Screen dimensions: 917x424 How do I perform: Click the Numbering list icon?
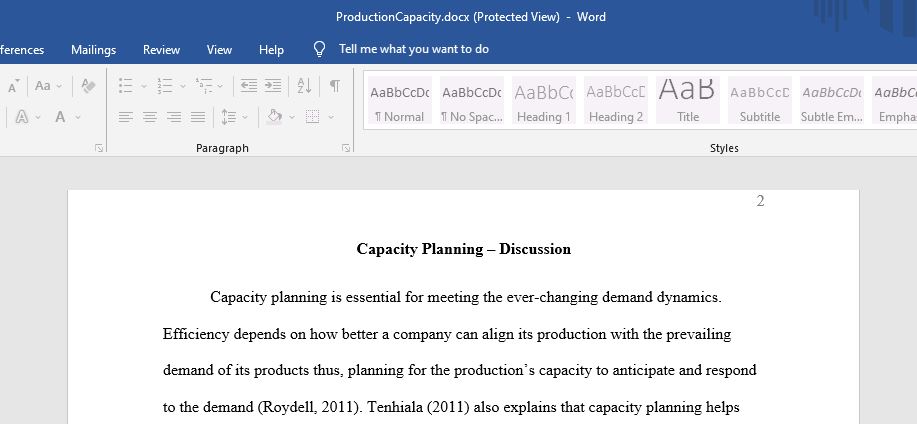click(x=165, y=86)
